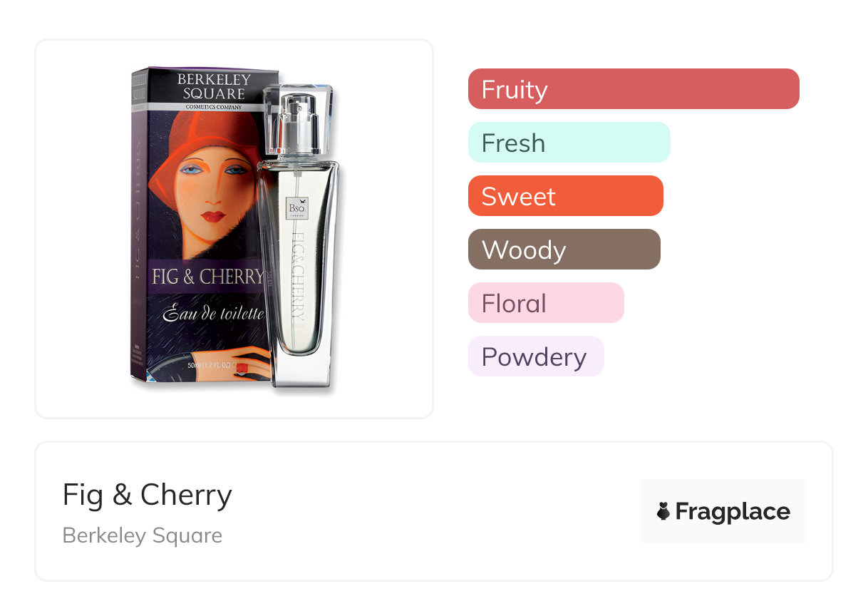Choose the Sweet accord bar
The image size is (868, 616).
(565, 196)
